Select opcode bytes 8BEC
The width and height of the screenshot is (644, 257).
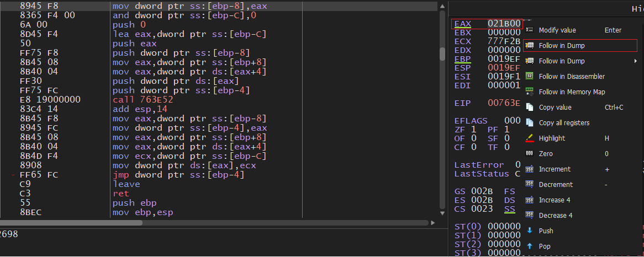[x=31, y=212]
